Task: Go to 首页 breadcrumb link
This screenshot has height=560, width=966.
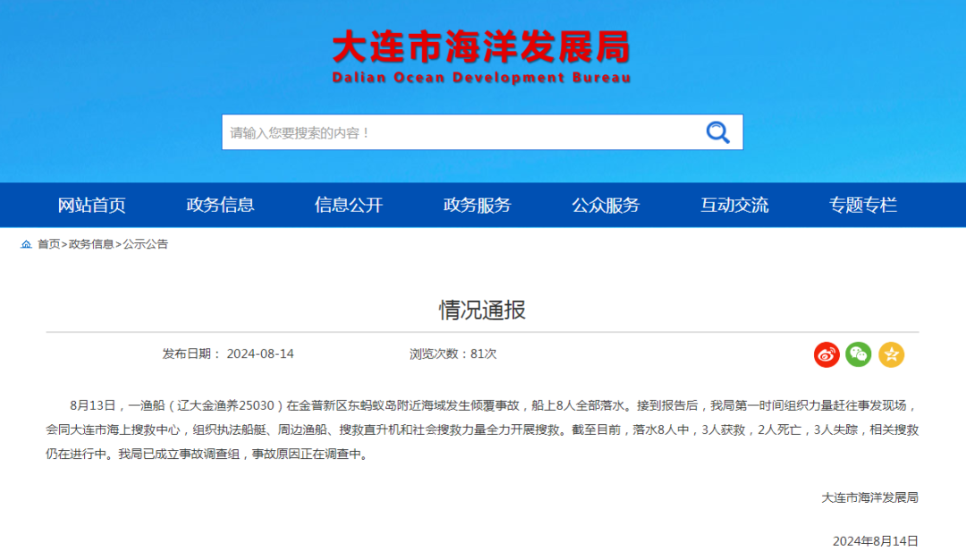Action: tap(48, 244)
